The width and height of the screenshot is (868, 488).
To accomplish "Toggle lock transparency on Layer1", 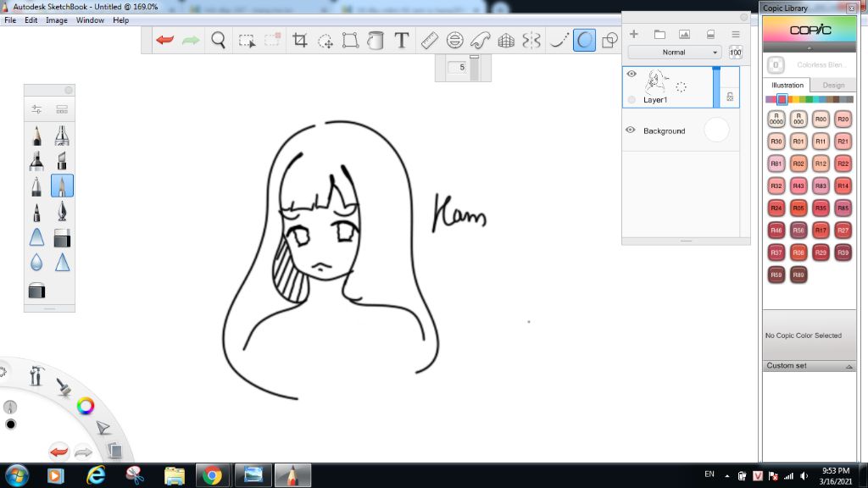I will click(730, 97).
